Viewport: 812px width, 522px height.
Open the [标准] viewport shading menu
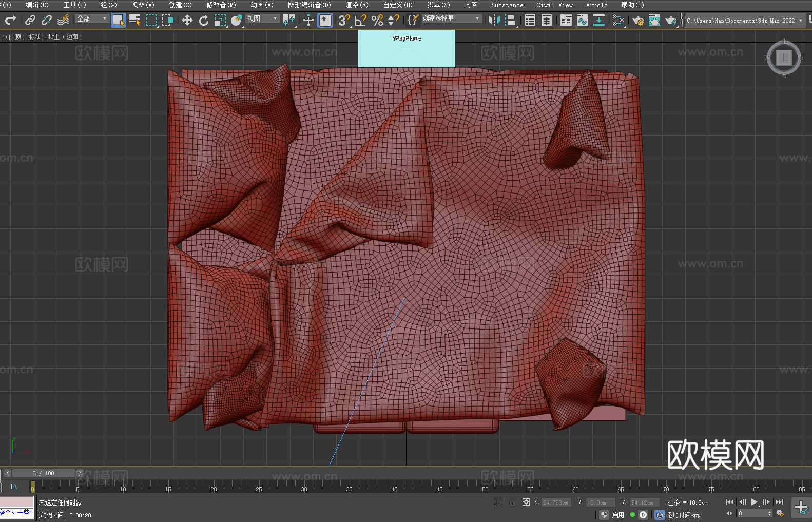coord(35,37)
